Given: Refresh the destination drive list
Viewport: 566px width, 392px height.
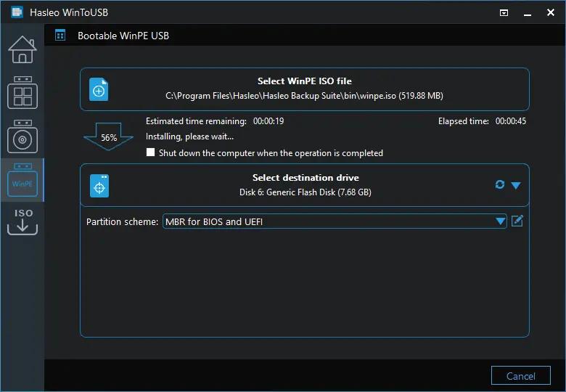Looking at the screenshot, I should tap(499, 185).
